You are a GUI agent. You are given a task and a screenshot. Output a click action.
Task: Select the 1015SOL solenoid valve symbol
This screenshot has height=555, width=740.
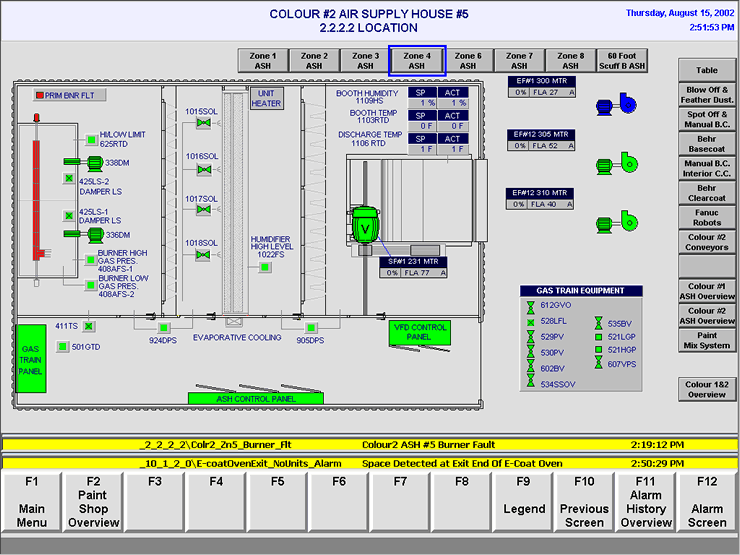click(x=203, y=123)
